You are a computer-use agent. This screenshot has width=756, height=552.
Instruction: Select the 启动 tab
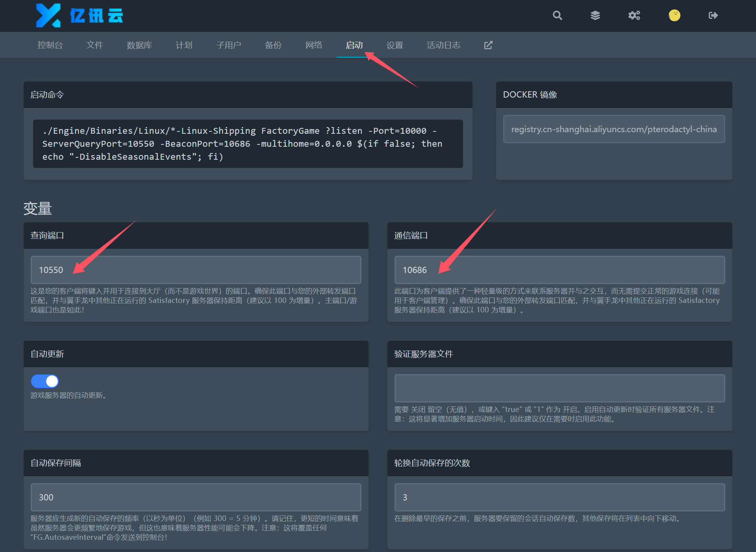(354, 45)
